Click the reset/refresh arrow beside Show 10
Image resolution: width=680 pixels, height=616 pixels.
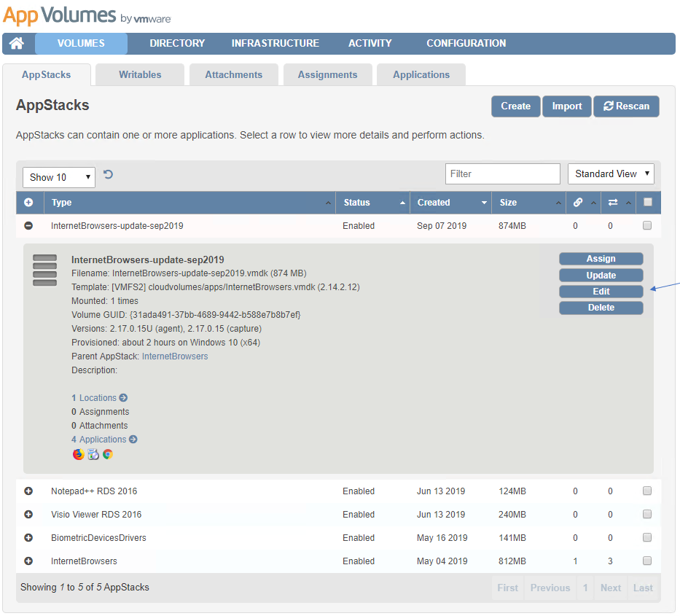(109, 174)
